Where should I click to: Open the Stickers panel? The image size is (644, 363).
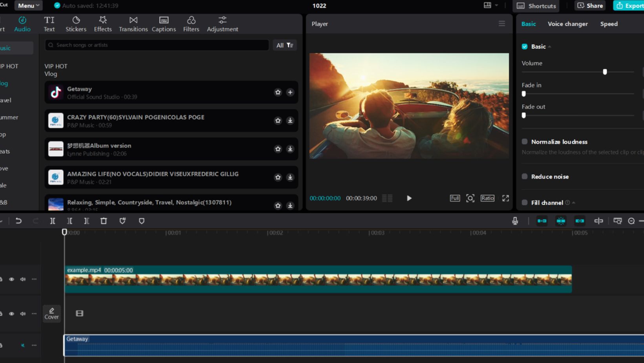click(76, 24)
